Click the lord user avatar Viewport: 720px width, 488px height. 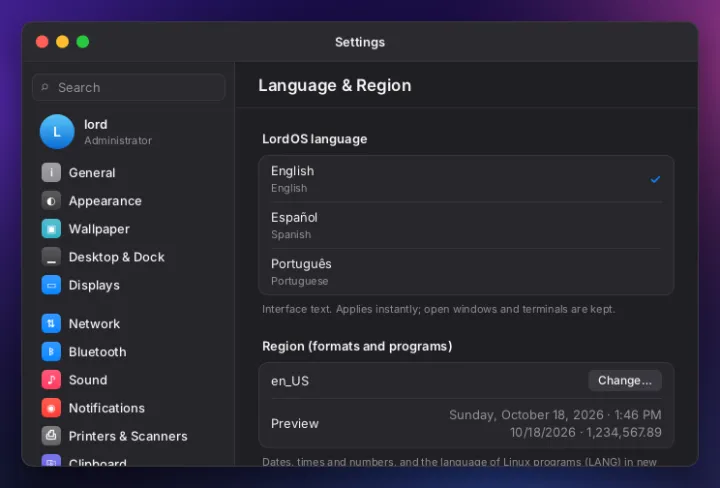(x=57, y=132)
